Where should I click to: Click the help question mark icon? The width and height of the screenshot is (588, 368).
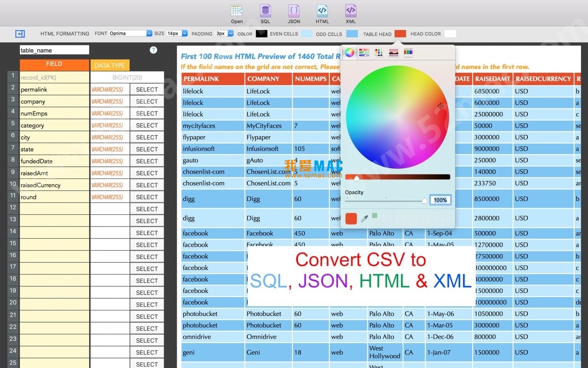(x=153, y=50)
